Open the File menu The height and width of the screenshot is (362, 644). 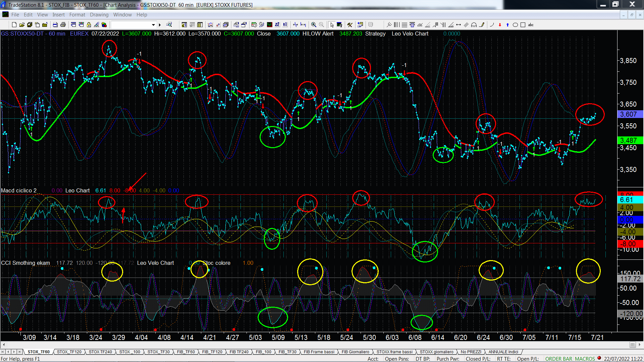[15, 15]
